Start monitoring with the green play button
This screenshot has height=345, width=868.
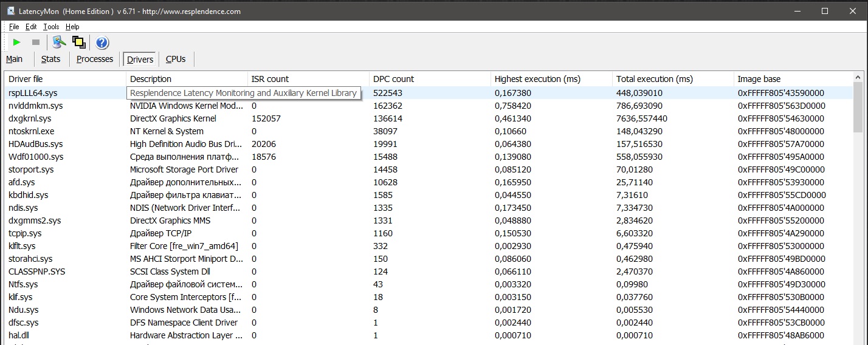17,43
